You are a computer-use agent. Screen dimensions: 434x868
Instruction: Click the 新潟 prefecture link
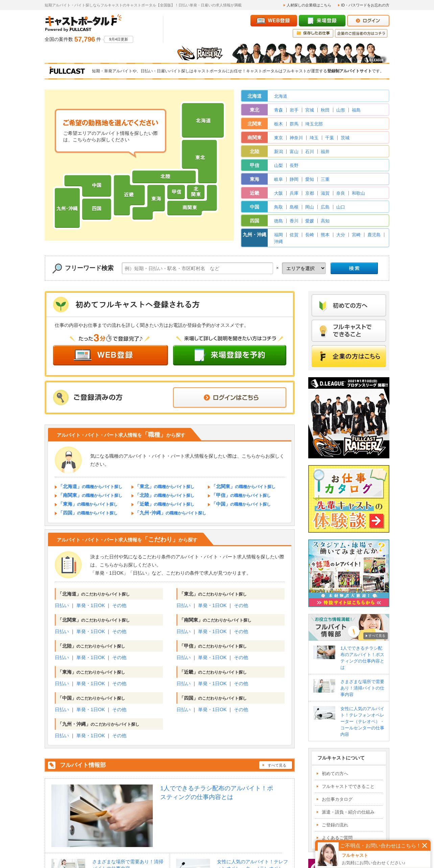[x=278, y=151]
